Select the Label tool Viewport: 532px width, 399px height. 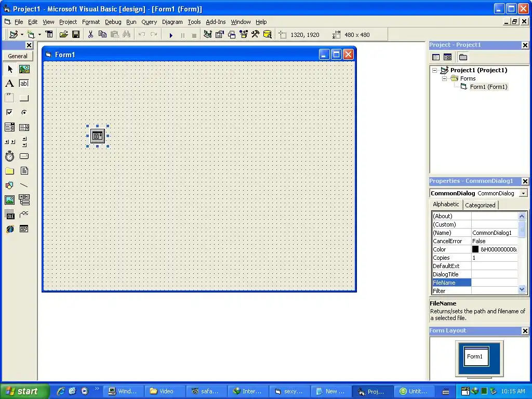10,84
